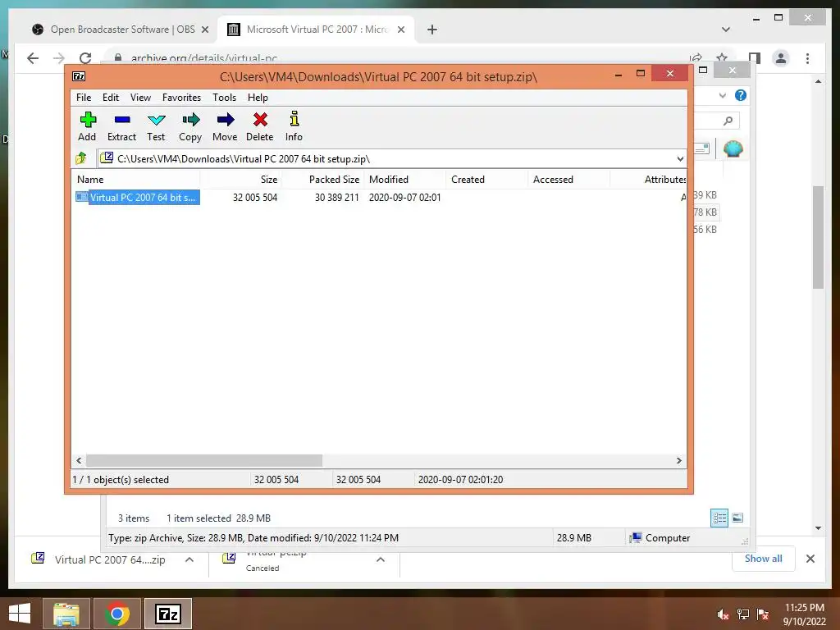The image size is (840, 630).
Task: Switch to the Open Broadcaster Software tab
Action: click(x=119, y=30)
